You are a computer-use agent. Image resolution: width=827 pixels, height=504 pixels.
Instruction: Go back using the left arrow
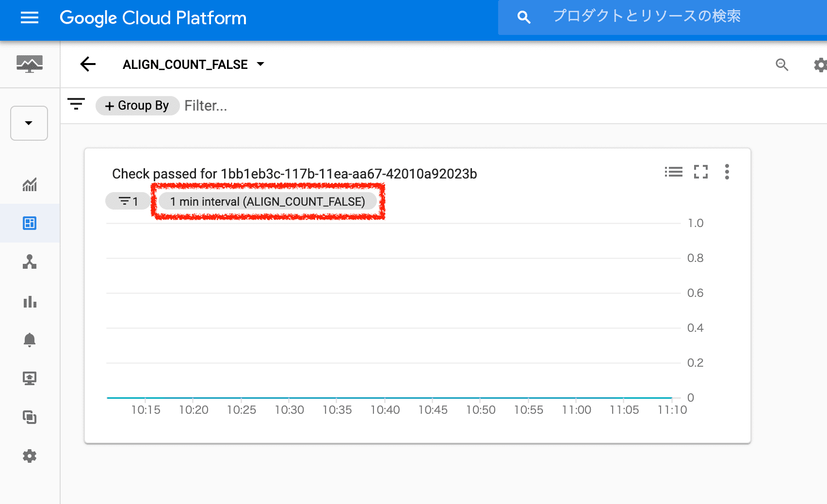tap(88, 64)
